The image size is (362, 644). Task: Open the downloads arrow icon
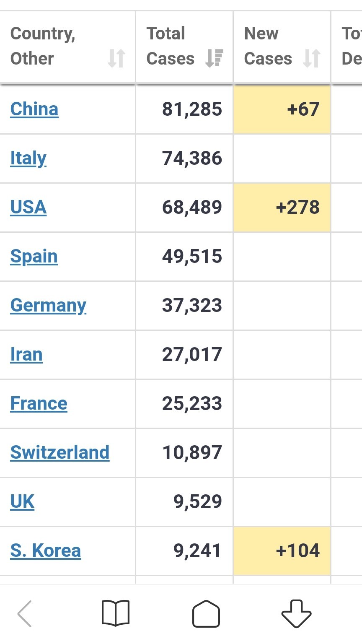pos(296,614)
